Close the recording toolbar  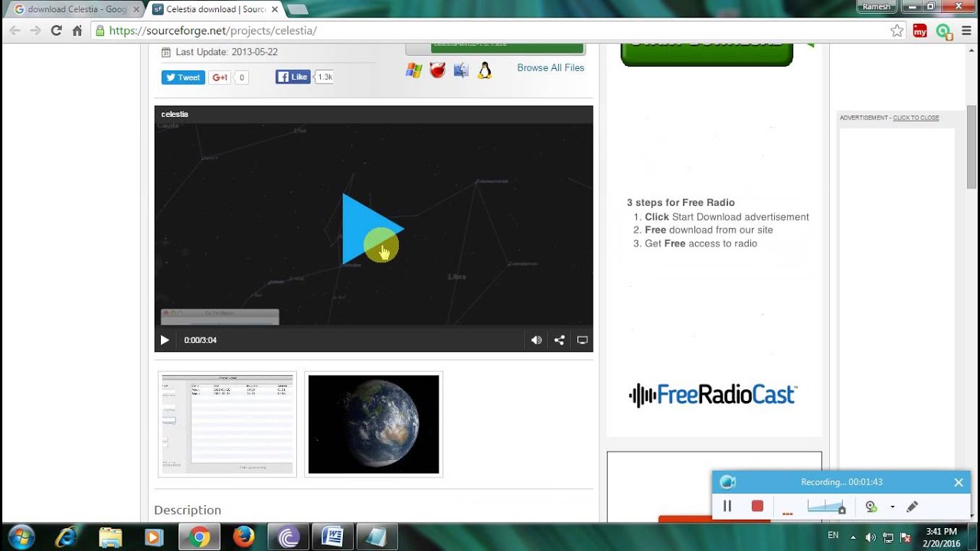(959, 482)
